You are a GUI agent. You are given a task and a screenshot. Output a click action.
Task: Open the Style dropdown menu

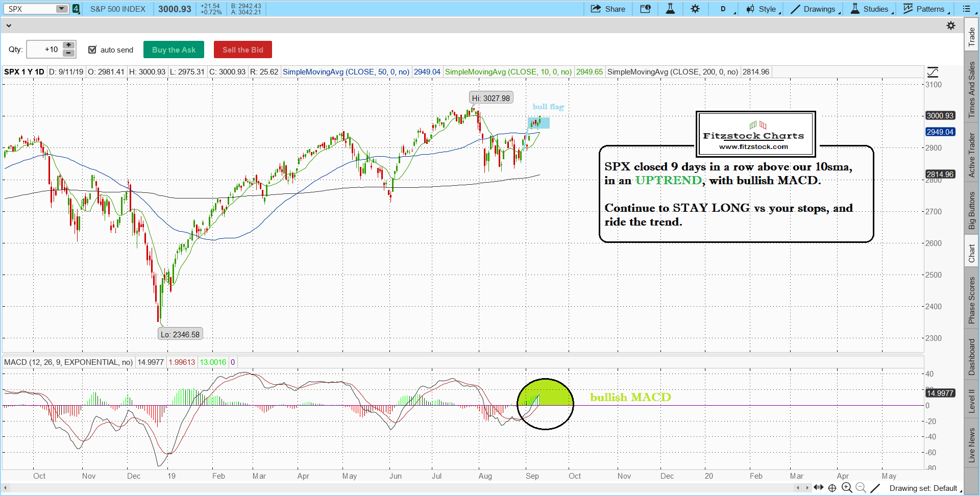point(763,9)
